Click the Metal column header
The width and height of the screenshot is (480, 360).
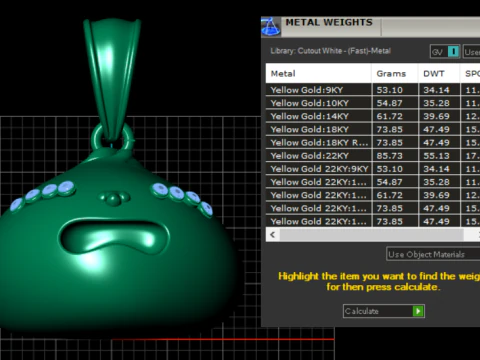pos(318,73)
